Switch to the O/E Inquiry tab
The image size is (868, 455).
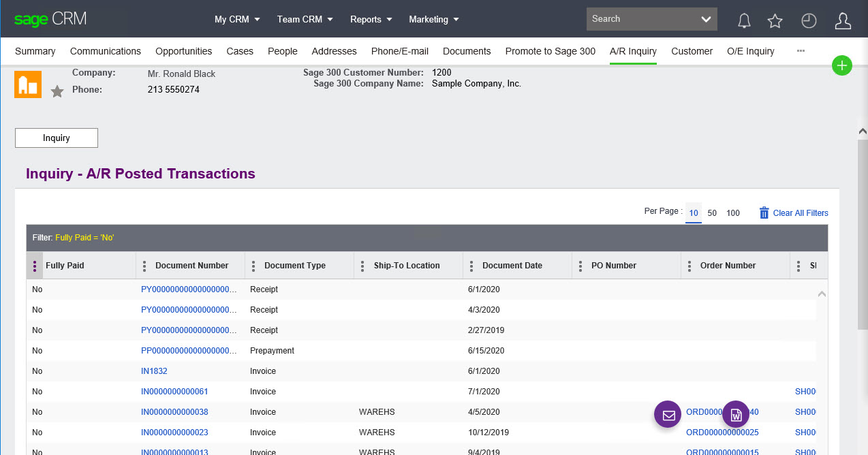pos(750,51)
